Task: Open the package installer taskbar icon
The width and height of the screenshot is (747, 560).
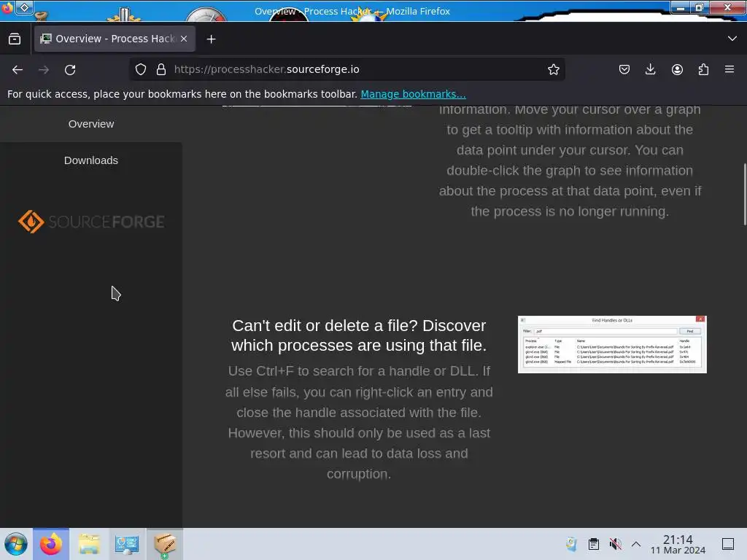Action: click(x=164, y=544)
